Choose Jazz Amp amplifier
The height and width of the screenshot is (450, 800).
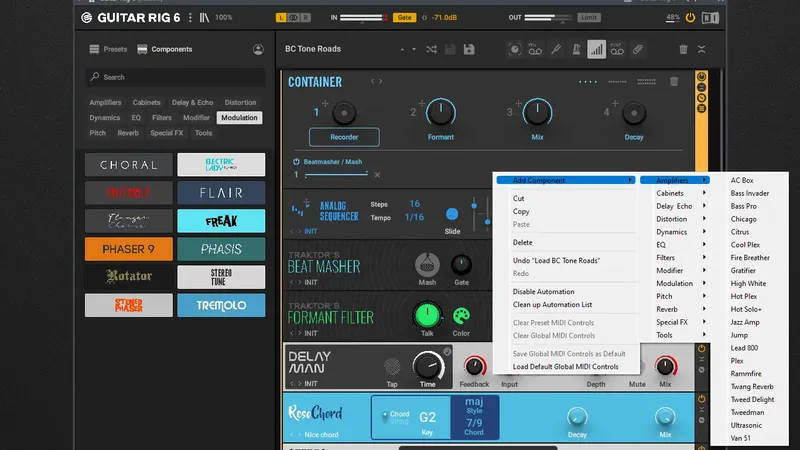(745, 322)
